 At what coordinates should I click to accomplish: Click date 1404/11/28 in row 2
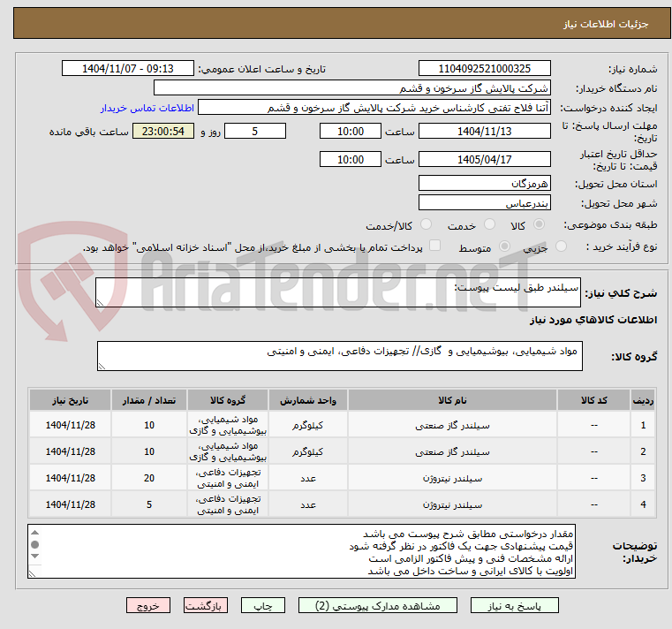pos(71,451)
